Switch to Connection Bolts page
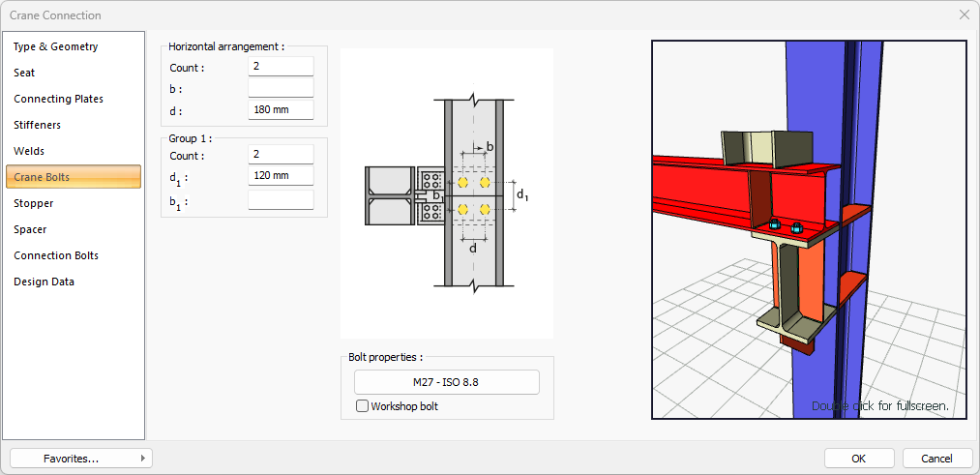The width and height of the screenshot is (980, 475). click(x=56, y=255)
